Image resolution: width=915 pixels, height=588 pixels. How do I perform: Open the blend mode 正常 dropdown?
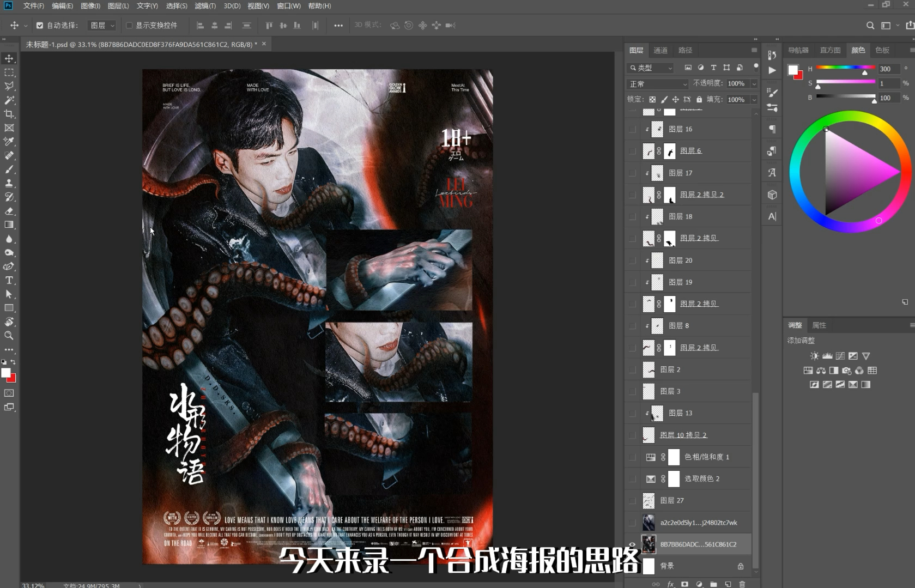pos(658,84)
